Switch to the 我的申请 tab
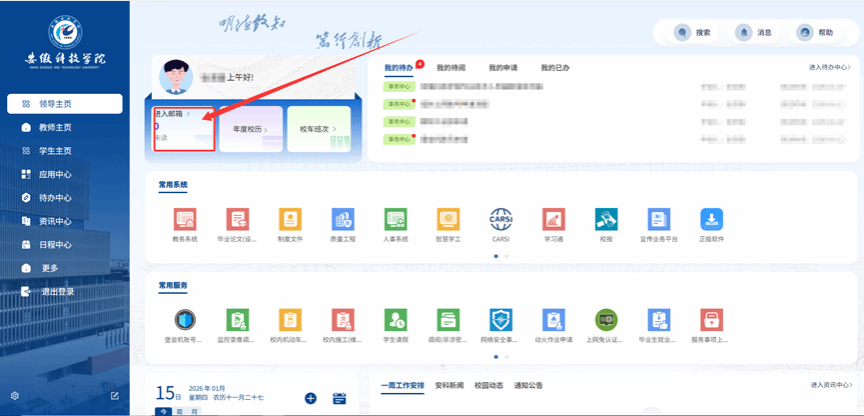The image size is (864, 416). click(x=505, y=68)
